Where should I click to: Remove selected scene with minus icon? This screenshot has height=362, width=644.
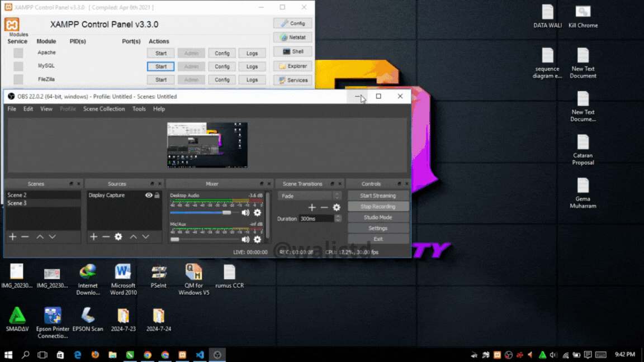point(25,237)
